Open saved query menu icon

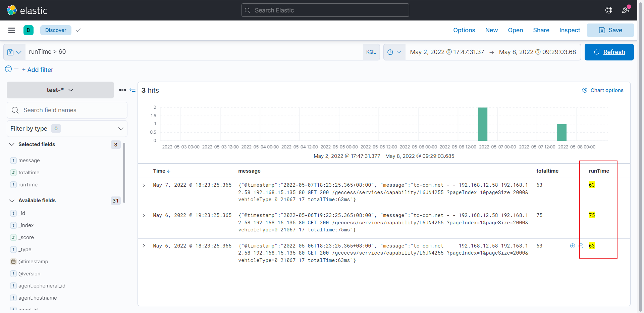pyautogui.click(x=14, y=52)
